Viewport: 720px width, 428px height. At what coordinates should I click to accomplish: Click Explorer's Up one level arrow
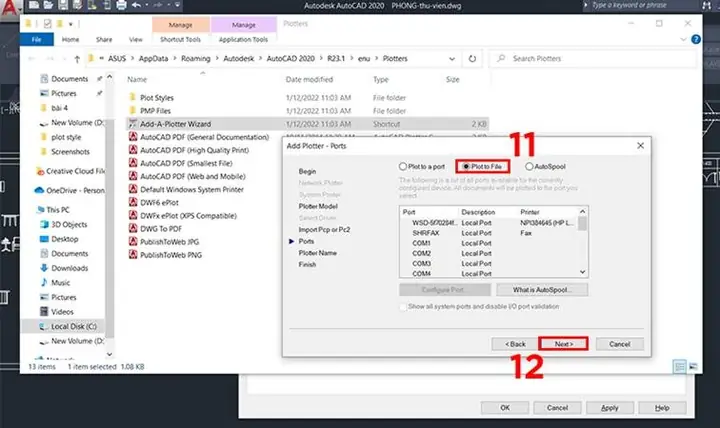click(77, 59)
